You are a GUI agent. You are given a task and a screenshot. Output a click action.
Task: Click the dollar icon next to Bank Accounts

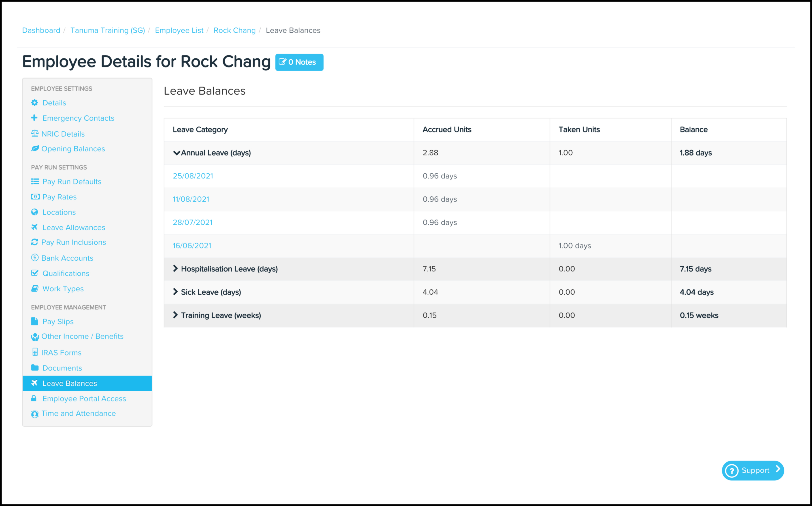click(35, 258)
